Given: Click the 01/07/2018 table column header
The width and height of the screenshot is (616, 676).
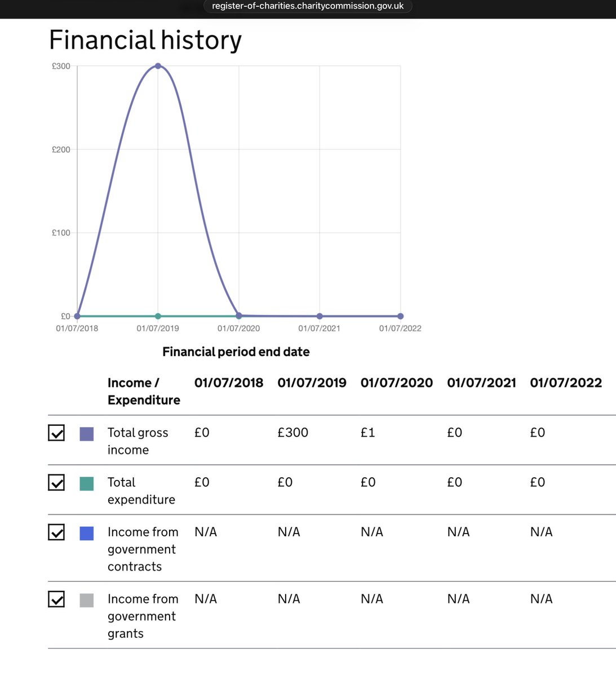Looking at the screenshot, I should click(x=229, y=383).
